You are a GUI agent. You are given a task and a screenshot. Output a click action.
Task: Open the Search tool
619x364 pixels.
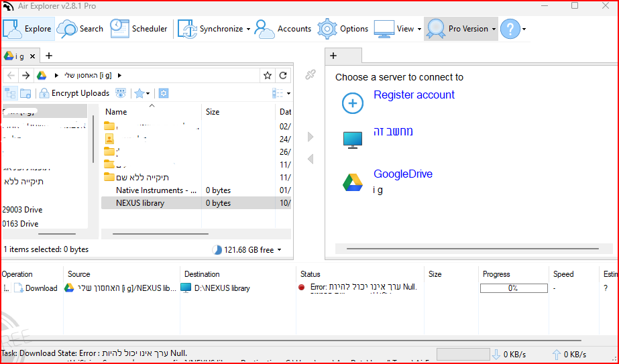80,29
